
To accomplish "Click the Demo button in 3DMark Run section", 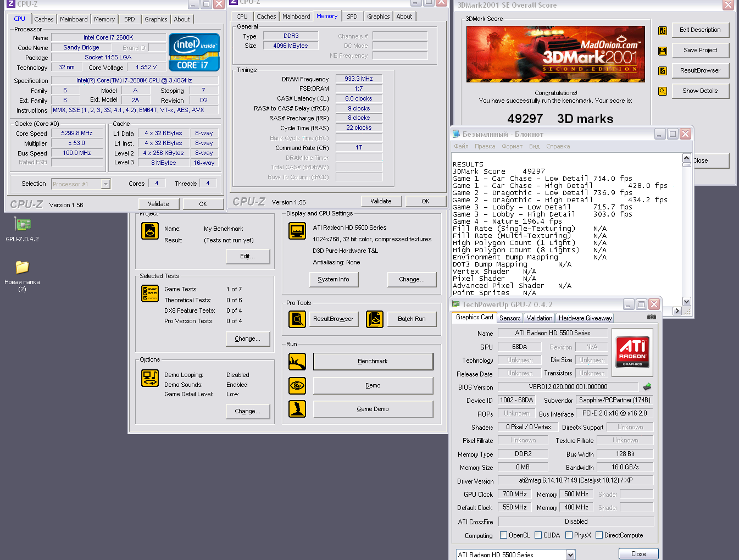I will pyautogui.click(x=373, y=385).
